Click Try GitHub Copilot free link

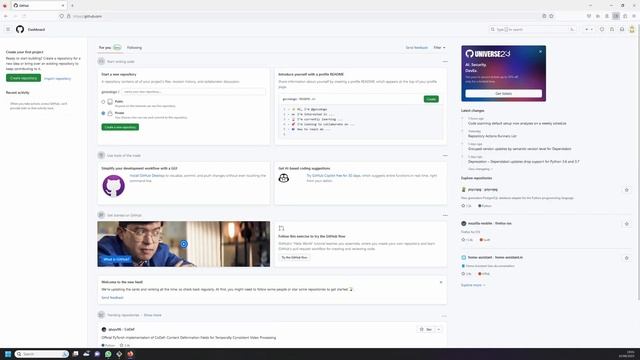(x=333, y=176)
